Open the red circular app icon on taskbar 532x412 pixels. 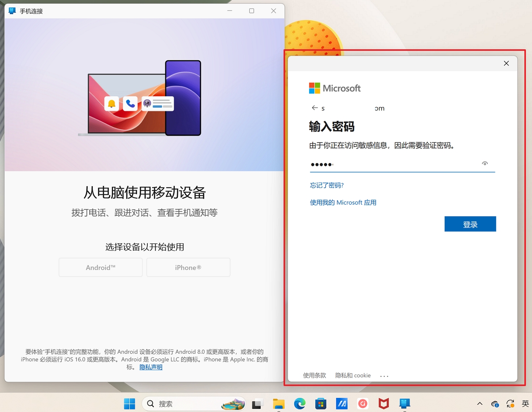[363, 404]
